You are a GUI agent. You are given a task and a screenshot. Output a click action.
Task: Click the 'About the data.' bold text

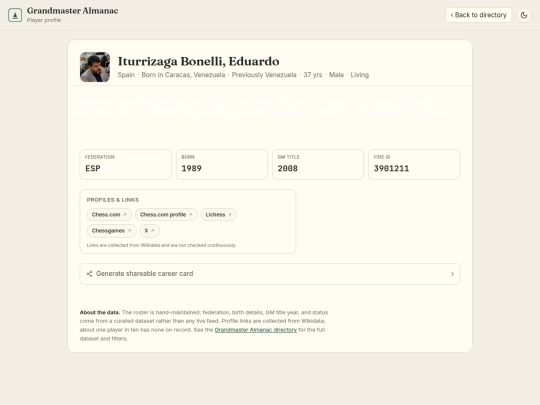[100, 312]
